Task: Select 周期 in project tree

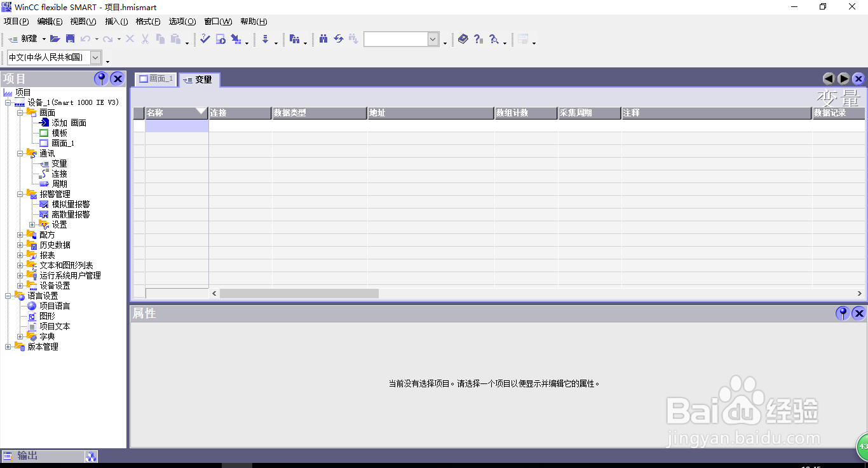Action: (59, 184)
